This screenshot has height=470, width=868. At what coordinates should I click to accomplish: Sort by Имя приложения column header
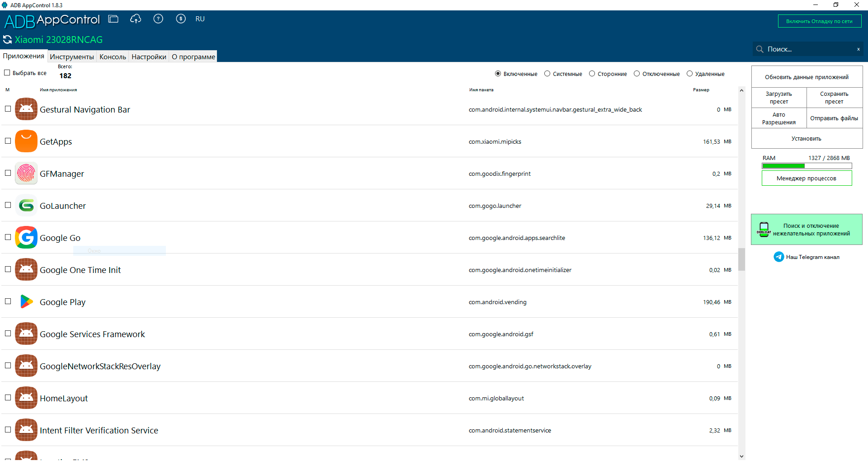(x=58, y=90)
